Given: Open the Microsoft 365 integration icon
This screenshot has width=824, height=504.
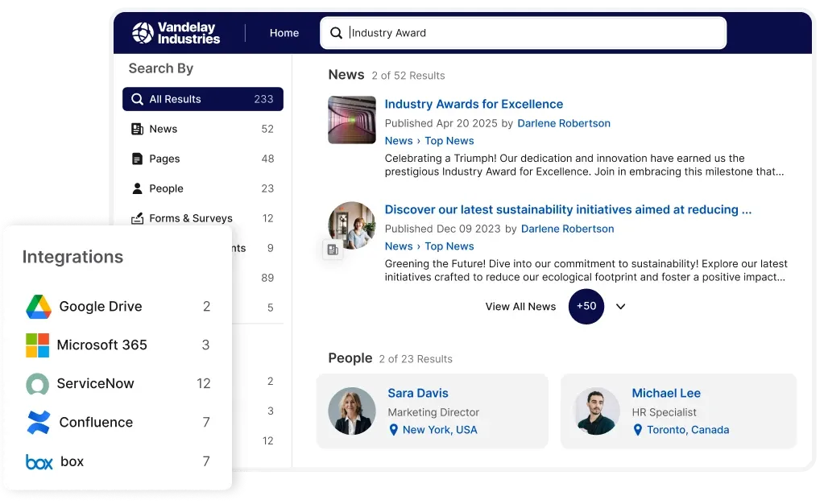Looking at the screenshot, I should [x=39, y=345].
